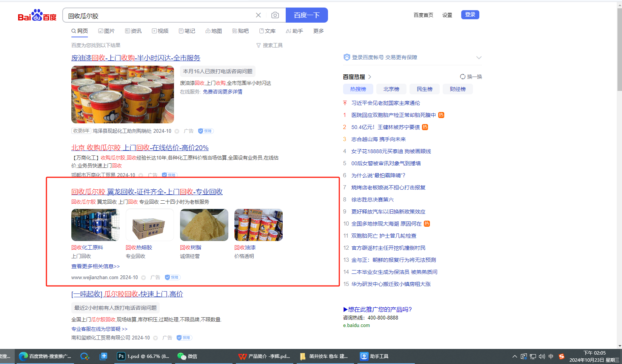Open the e.baidu.com link
This screenshot has height=364, width=622.
click(x=356, y=325)
